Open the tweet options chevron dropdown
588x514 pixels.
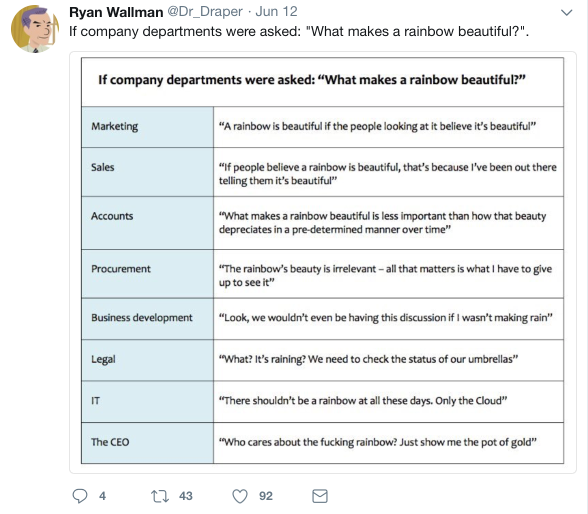pyautogui.click(x=566, y=12)
